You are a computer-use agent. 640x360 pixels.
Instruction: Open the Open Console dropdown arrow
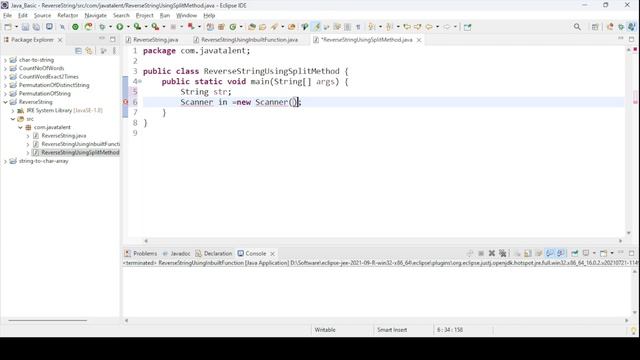tap(612, 253)
